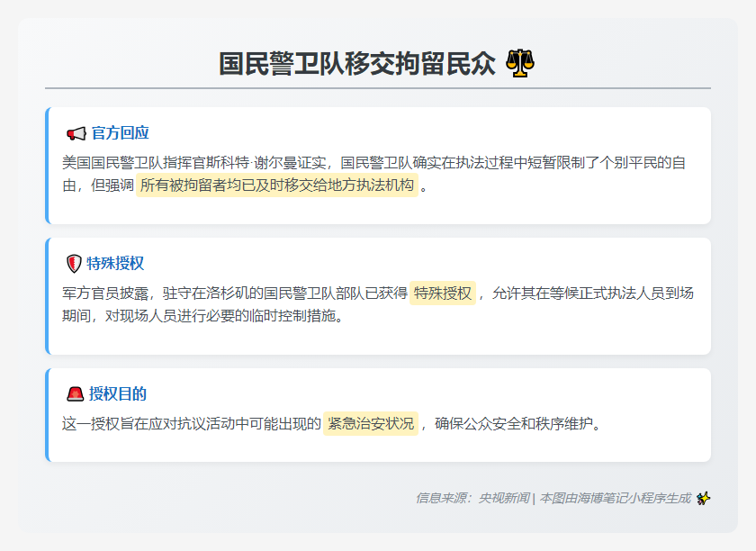Screen dimensions: 756x551
Task: Click the red siren icon beside 授权目的
Action: [76, 394]
